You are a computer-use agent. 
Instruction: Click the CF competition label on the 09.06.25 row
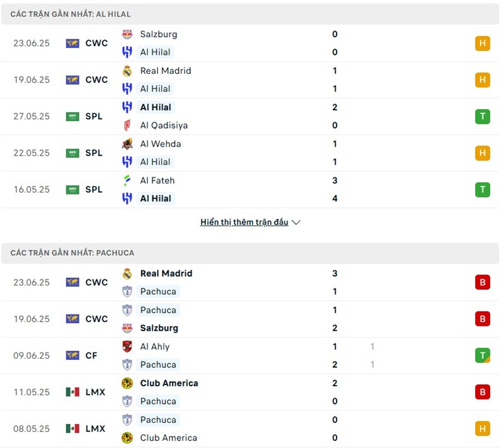click(x=91, y=355)
